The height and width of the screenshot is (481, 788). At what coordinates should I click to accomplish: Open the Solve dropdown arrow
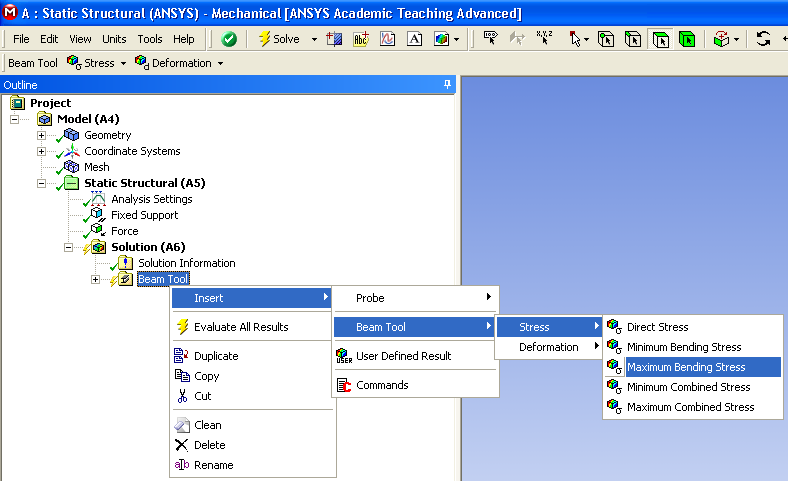(x=314, y=39)
